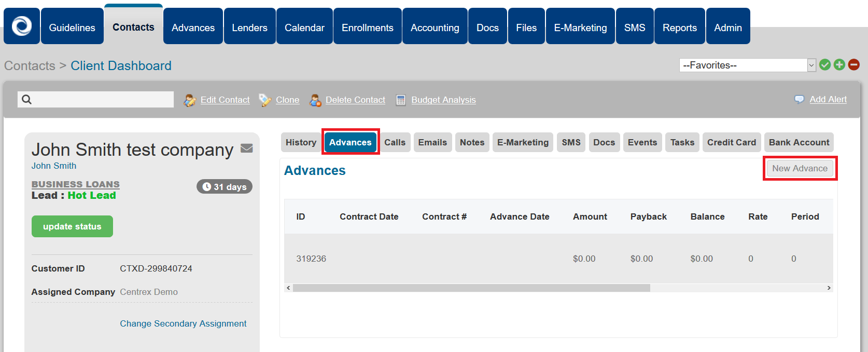Open the Calendar main tab
The width and height of the screenshot is (868, 352).
click(304, 26)
